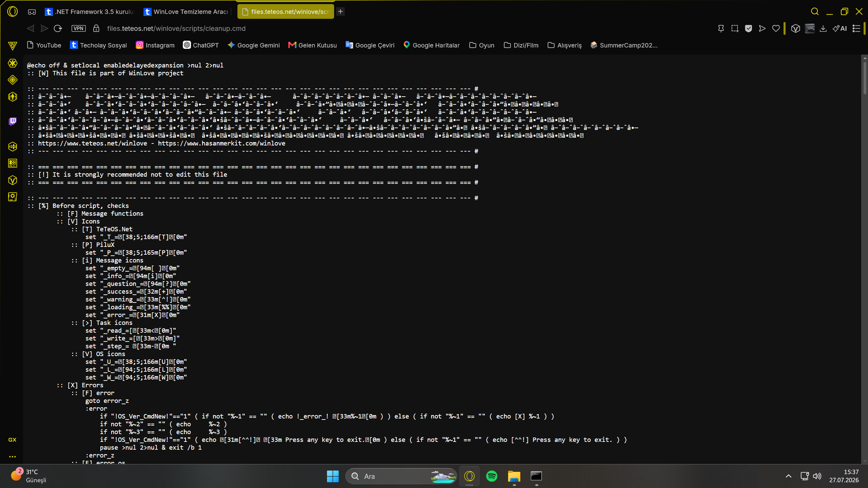Reload the current page
The height and width of the screenshot is (488, 868).
(58, 28)
